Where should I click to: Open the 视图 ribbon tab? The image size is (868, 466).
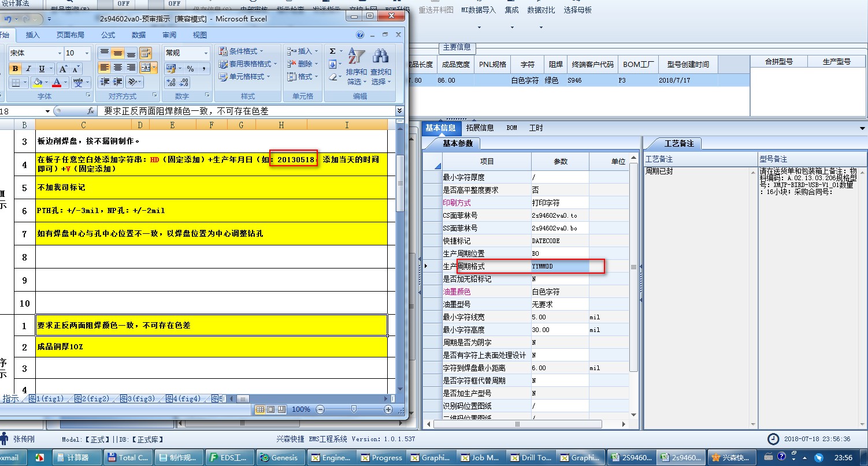click(x=200, y=35)
